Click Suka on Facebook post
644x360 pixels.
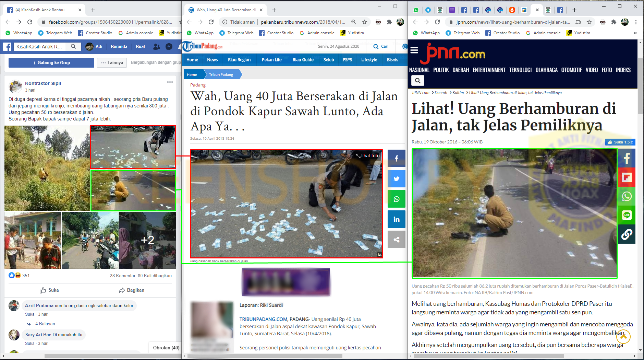(49, 290)
